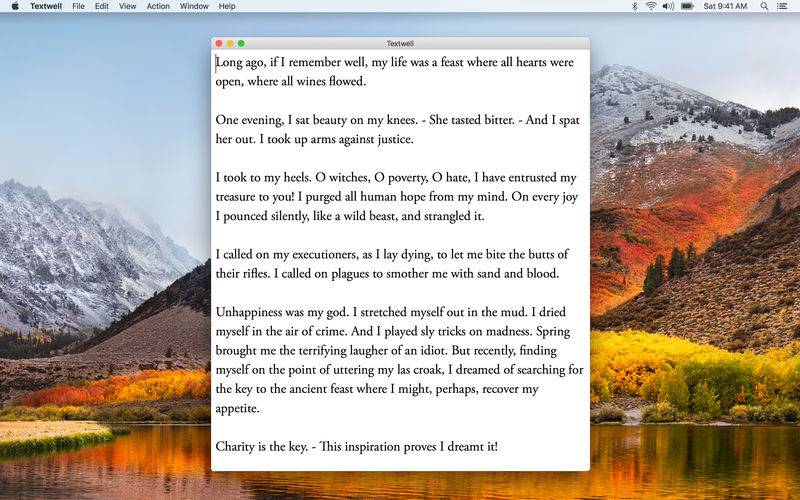The image size is (800, 500).
Task: Open Notification Center list icon
Action: [782, 6]
